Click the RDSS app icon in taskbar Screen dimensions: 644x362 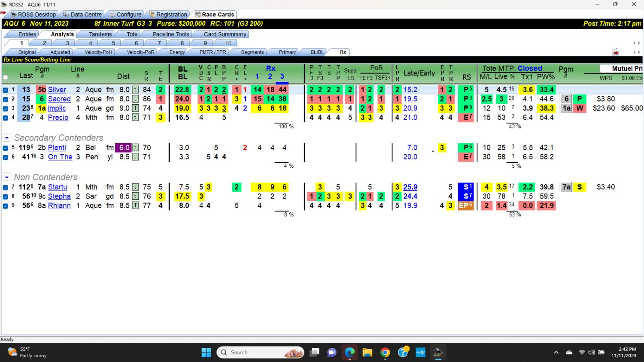[438, 353]
